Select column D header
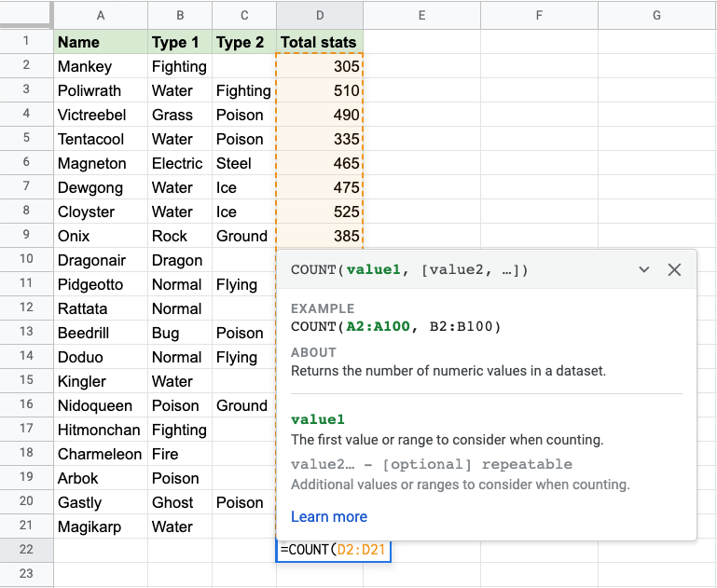 click(x=320, y=15)
